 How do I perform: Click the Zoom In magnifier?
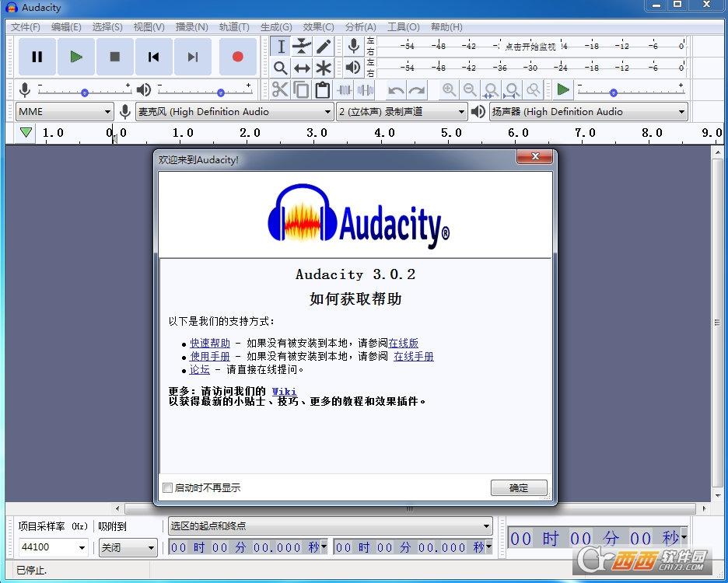point(449,89)
